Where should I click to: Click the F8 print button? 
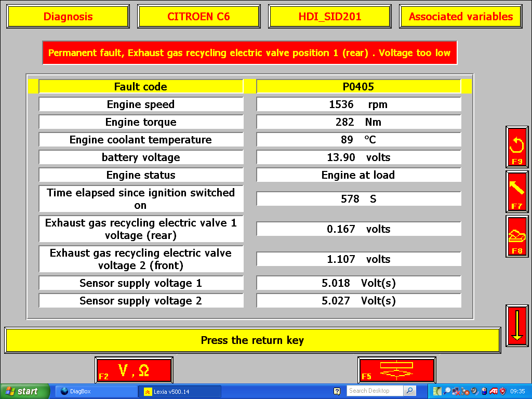pos(517,236)
